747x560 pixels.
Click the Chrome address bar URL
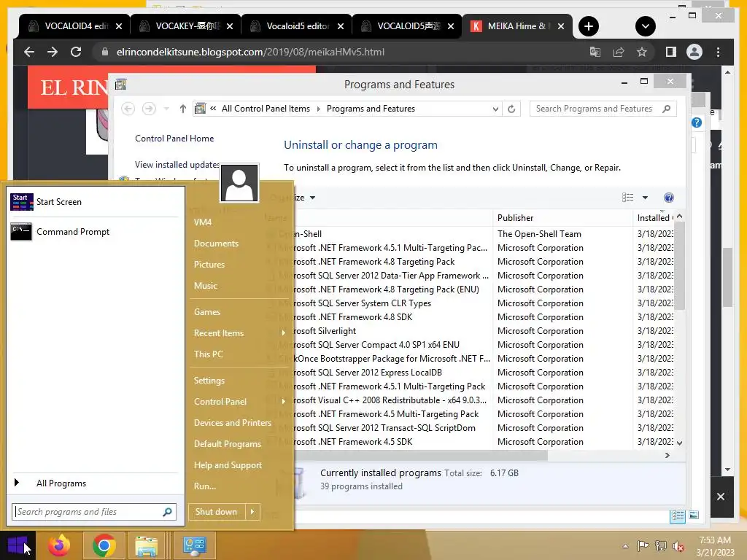point(250,52)
